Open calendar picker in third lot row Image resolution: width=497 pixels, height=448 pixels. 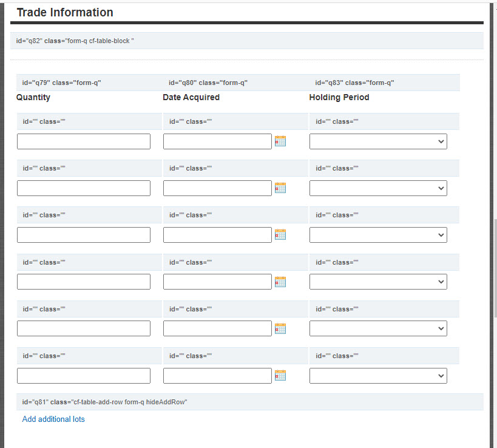pos(280,235)
